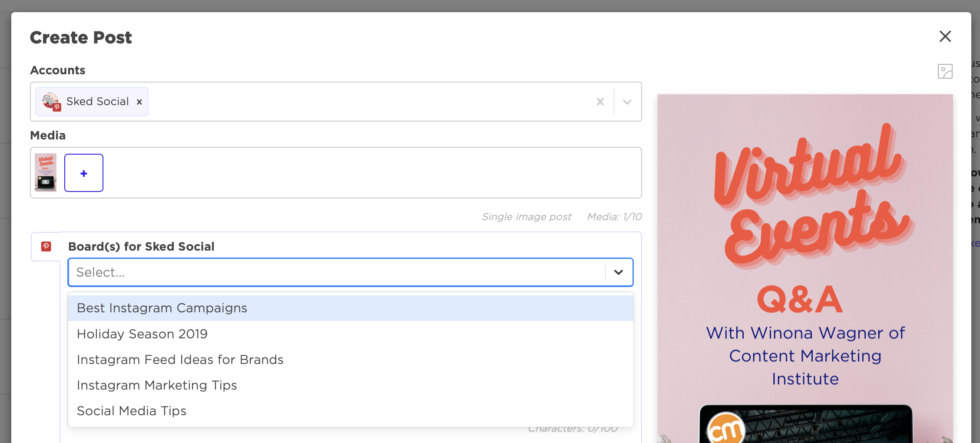The image size is (980, 443).
Task: Choose Best Instagram Campaigns board
Action: click(x=351, y=308)
